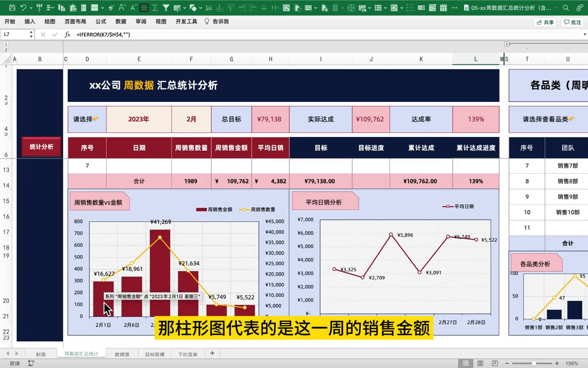Click the Filter funnel icon
The image size is (588, 368).
click(x=166, y=8)
